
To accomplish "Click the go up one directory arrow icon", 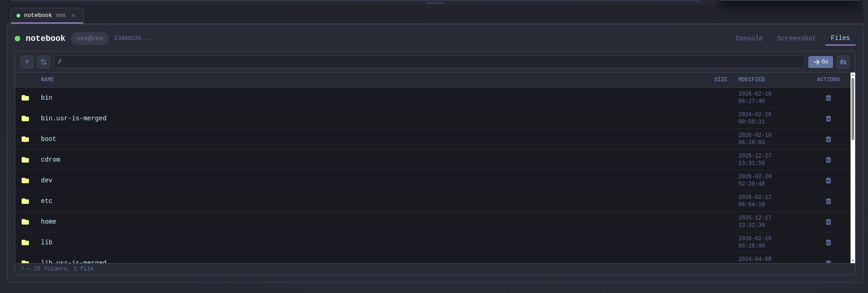I will pos(27,62).
